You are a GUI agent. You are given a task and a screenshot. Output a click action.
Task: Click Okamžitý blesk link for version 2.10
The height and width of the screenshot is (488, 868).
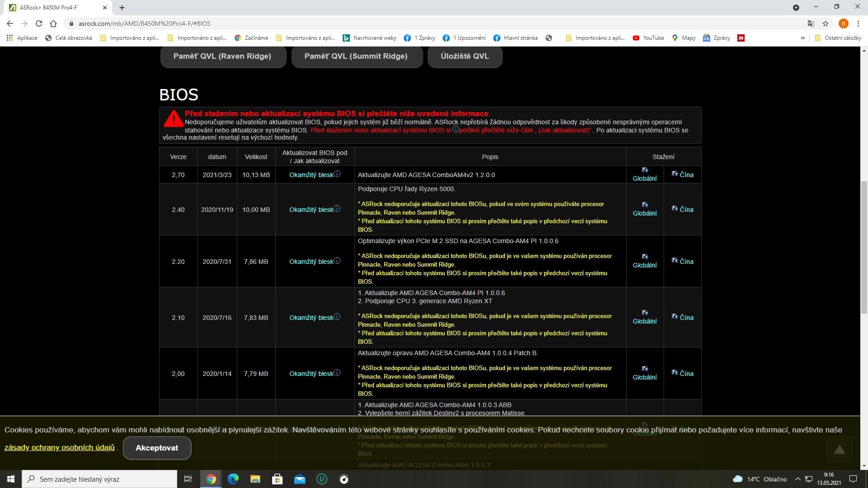[311, 318]
